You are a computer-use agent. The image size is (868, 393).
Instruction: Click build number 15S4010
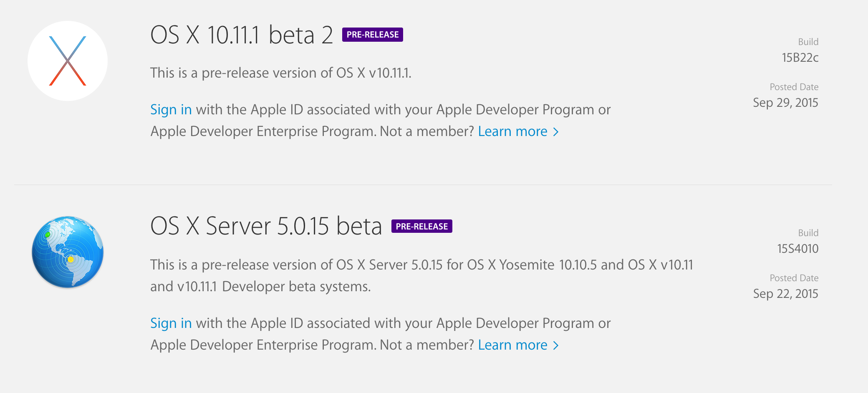(797, 249)
